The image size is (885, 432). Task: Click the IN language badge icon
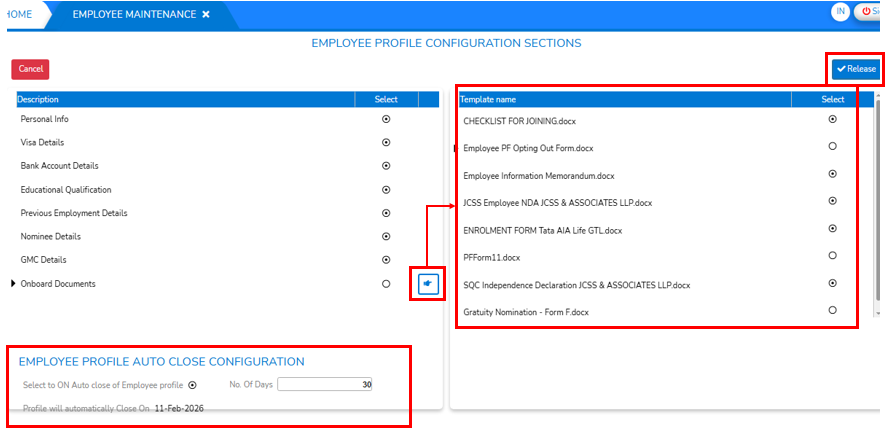840,12
